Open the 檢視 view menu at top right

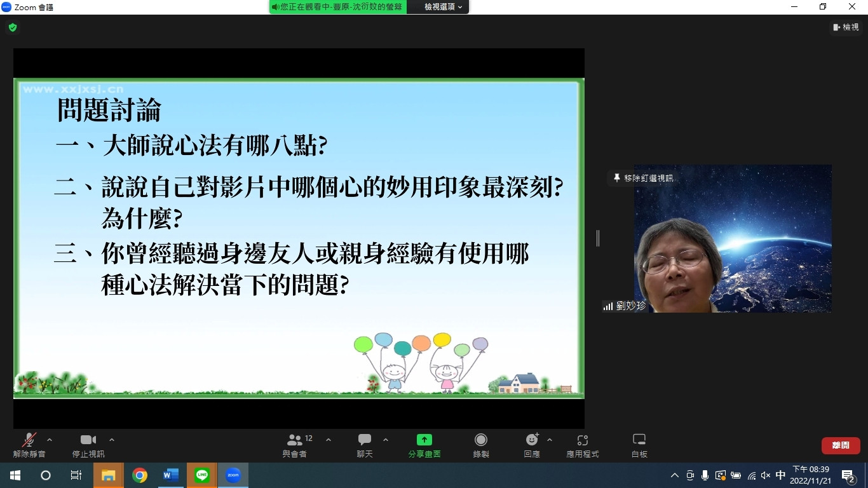coord(846,27)
